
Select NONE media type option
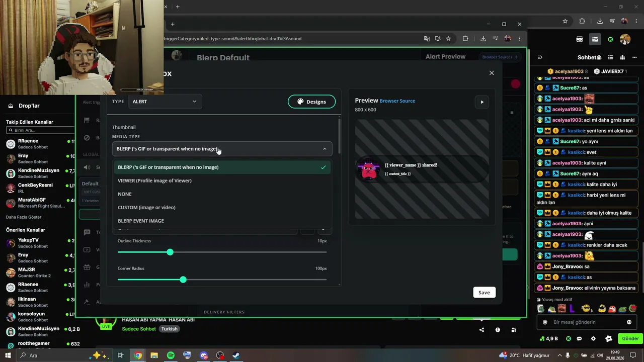tap(222, 194)
